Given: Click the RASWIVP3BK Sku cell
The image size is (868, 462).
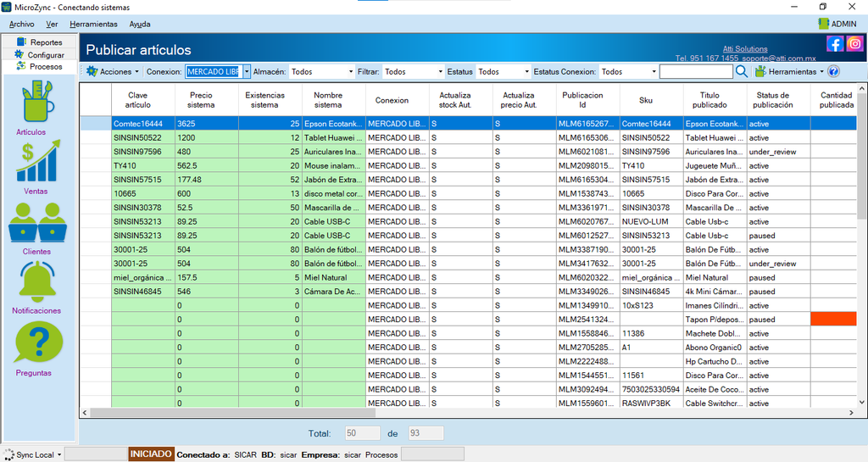Looking at the screenshot, I should 652,403.
